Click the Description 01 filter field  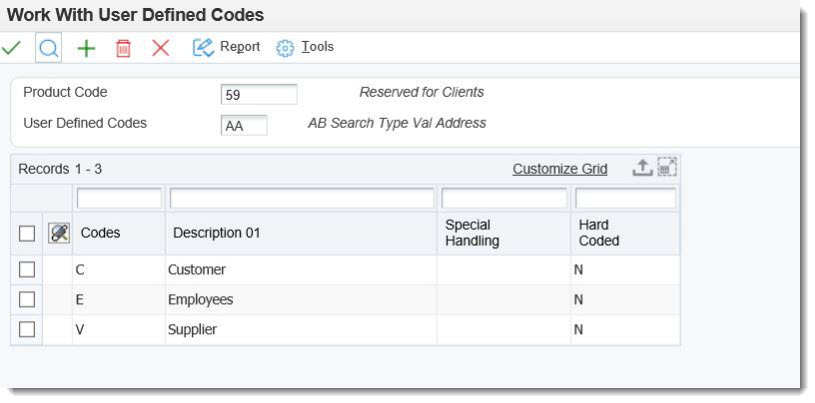302,199
